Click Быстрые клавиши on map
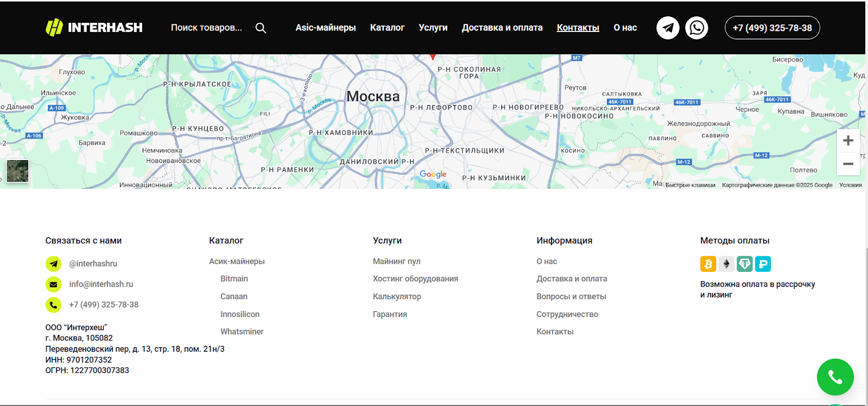This screenshot has width=868, height=406. (x=691, y=185)
